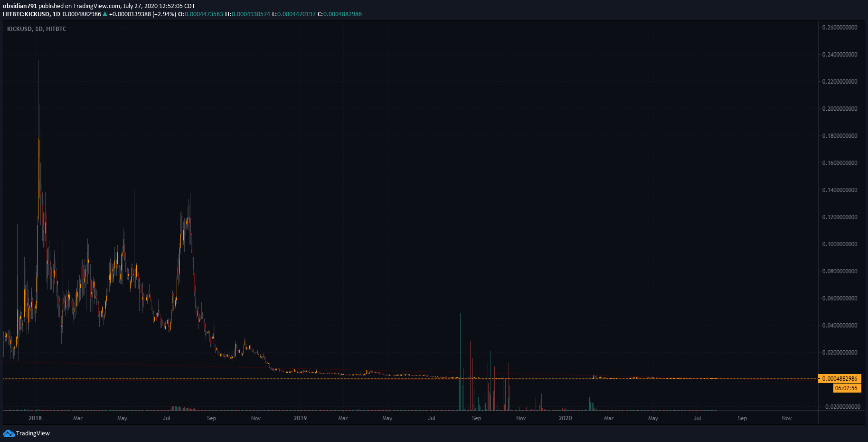
Task: Click the TradingView wordmark at bottom left
Action: point(33,433)
